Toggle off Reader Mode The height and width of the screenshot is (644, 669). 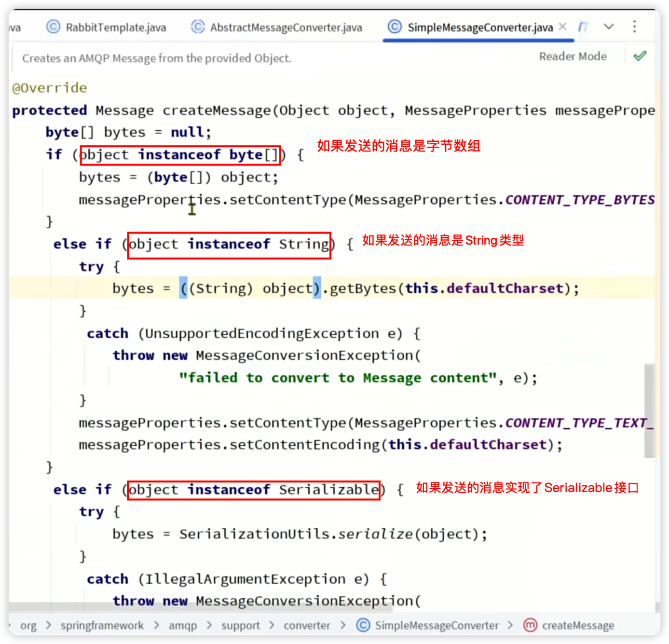pyautogui.click(x=573, y=56)
